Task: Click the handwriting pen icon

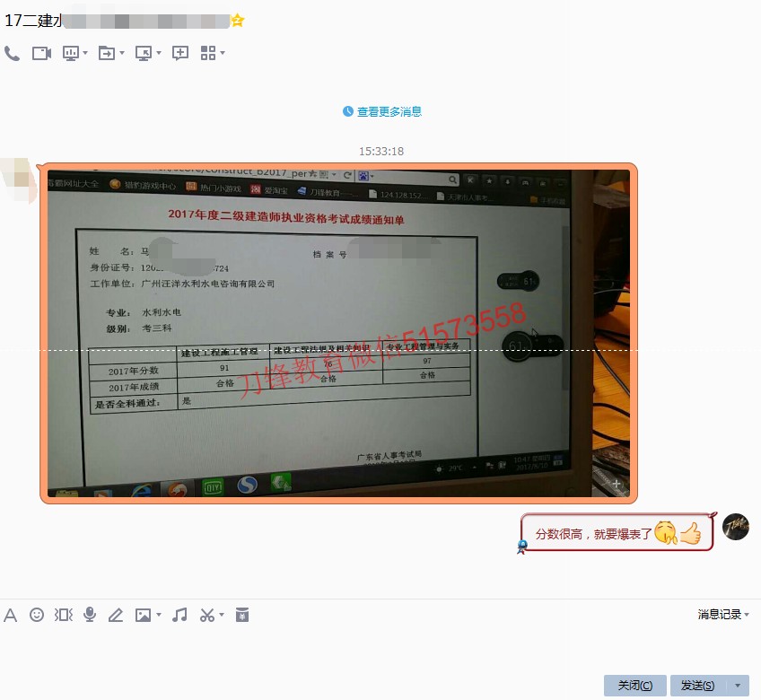Action: click(116, 615)
